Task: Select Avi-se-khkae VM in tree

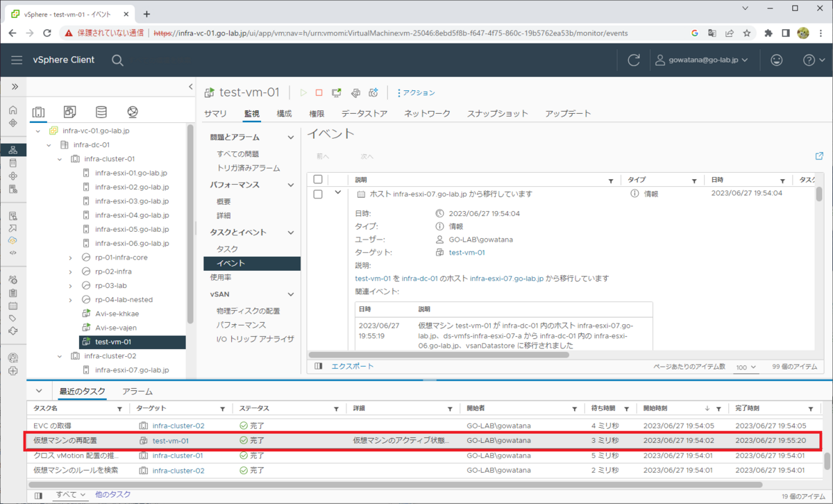Action: [117, 314]
